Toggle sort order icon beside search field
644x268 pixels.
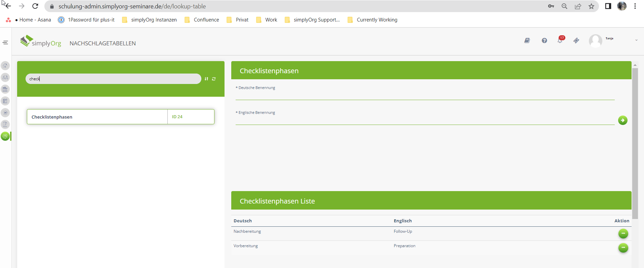[206, 79]
